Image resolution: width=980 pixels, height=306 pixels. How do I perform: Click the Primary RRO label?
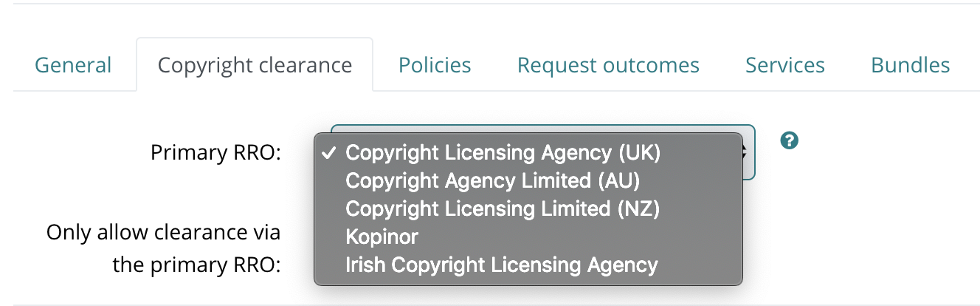pyautogui.click(x=215, y=152)
